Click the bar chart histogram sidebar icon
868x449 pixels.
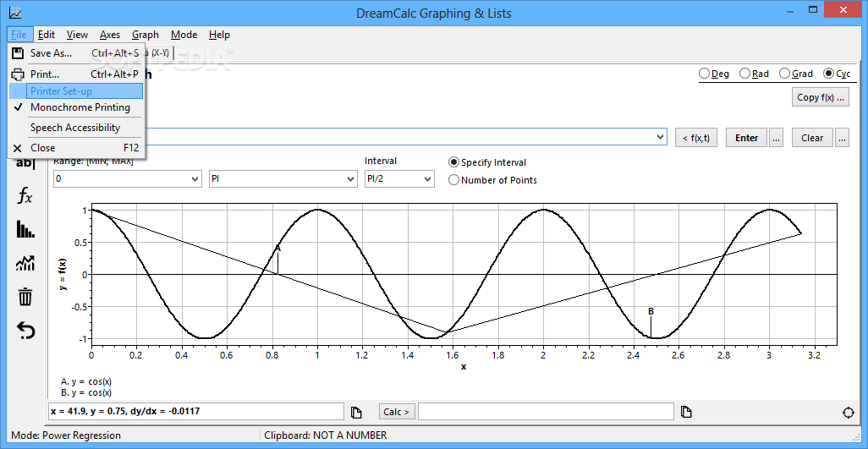click(x=25, y=229)
